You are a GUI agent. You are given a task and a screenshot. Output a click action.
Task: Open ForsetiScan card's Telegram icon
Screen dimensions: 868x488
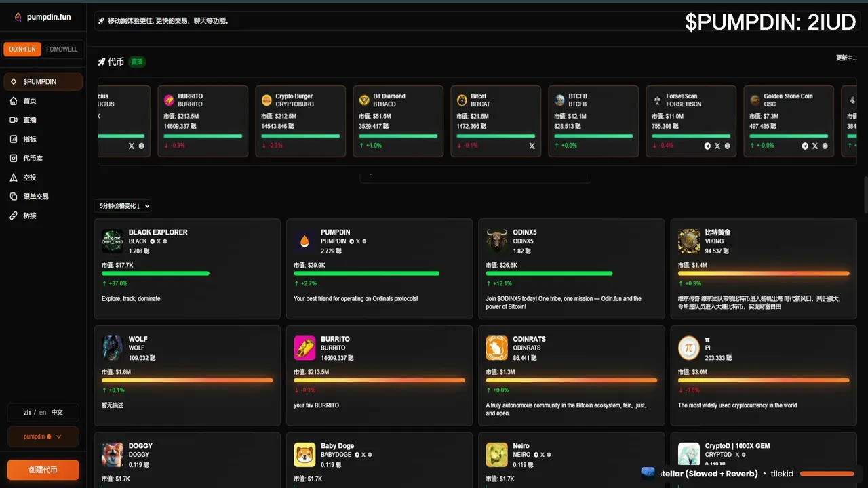707,146
